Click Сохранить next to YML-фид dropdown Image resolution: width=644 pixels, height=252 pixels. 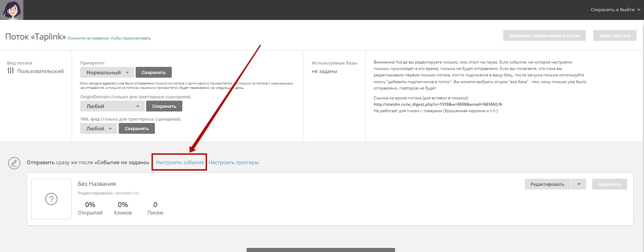pos(137,129)
